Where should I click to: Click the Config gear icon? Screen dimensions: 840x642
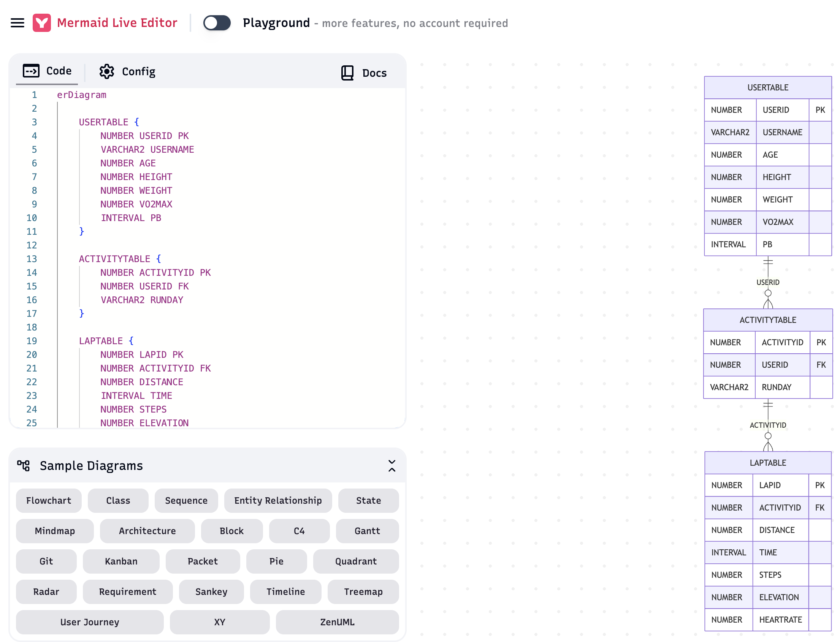107,71
